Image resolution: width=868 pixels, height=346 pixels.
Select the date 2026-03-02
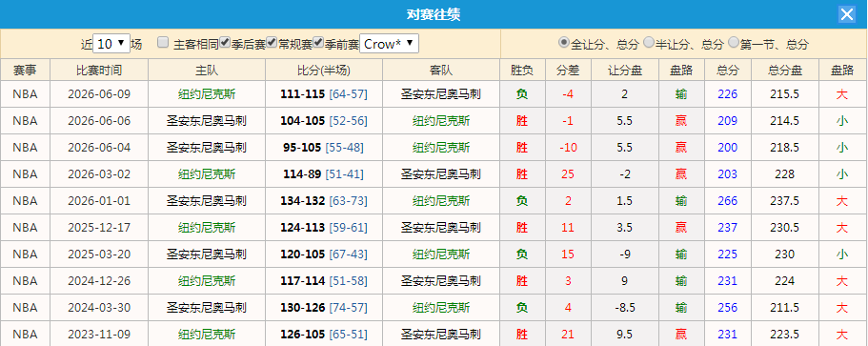point(99,174)
